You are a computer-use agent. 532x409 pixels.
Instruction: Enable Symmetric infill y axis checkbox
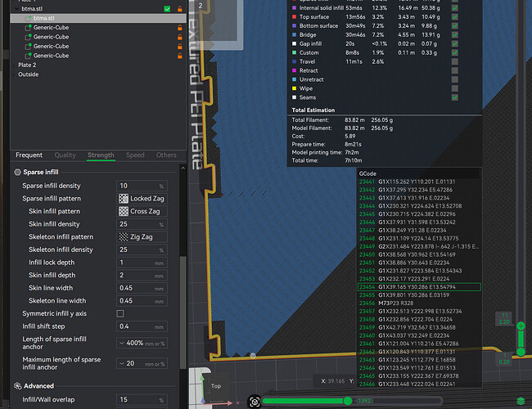120,313
